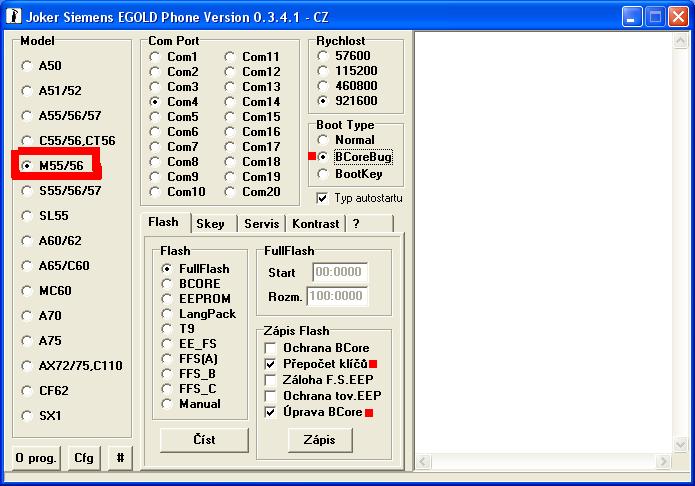
Task: Enable Ochrana tov.EEP checkbox
Action: 270,396
